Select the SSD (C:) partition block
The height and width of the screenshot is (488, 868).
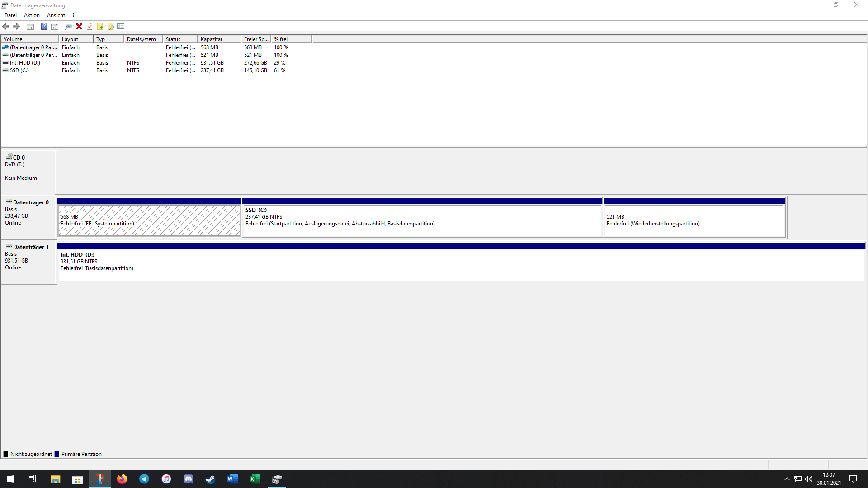(x=422, y=220)
